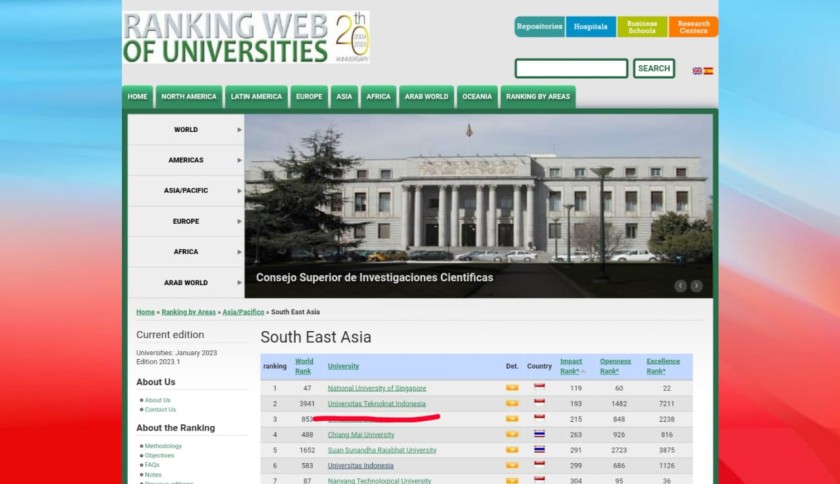
Task: Open Suan Sunandha Rajabhat University link
Action: [x=382, y=450]
